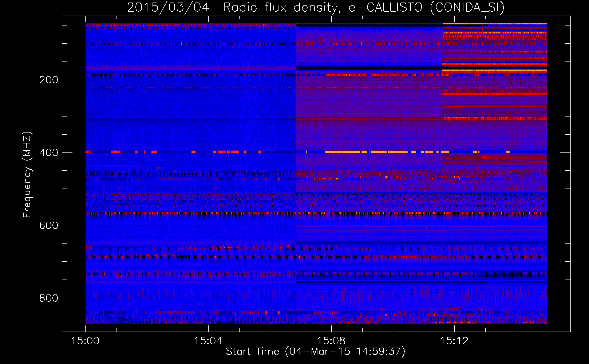The image size is (589, 364).
Task: Click the 600 frequency tick label
Action: (x=49, y=225)
